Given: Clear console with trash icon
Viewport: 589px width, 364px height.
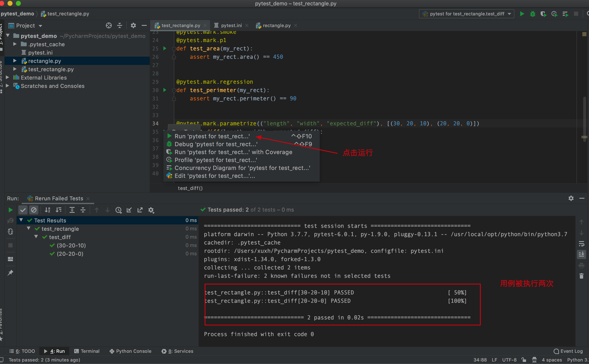Looking at the screenshot, I should [x=581, y=276].
